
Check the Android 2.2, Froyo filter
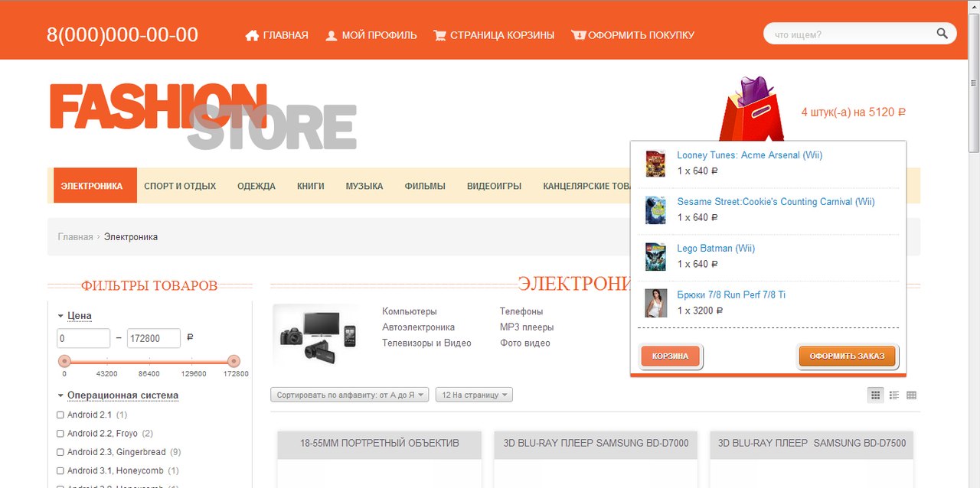pyautogui.click(x=60, y=434)
